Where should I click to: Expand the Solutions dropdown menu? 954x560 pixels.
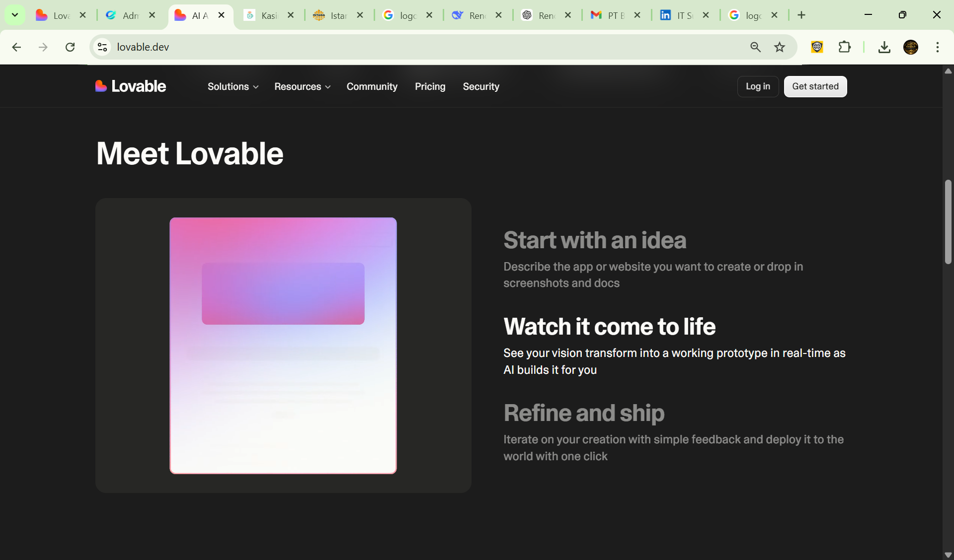point(233,86)
